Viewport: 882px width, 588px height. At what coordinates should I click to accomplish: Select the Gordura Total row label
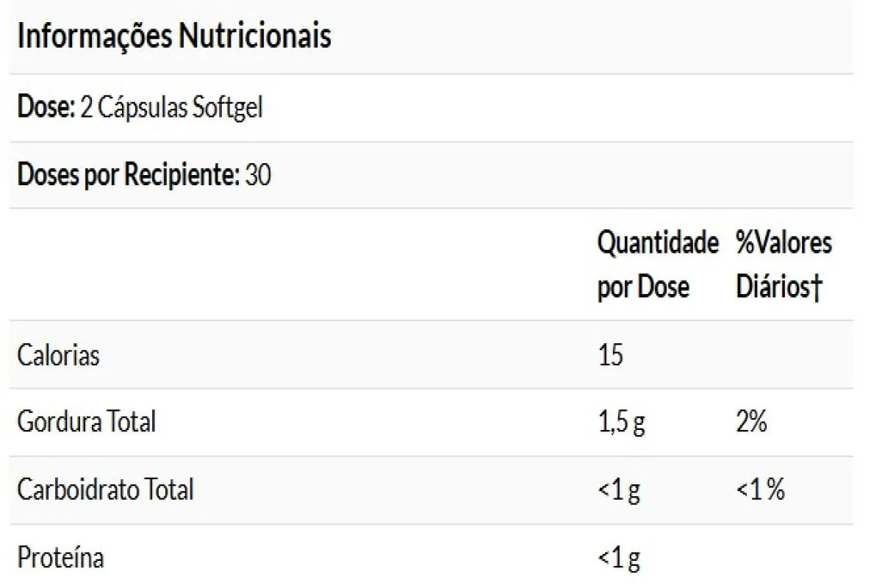[x=86, y=423]
